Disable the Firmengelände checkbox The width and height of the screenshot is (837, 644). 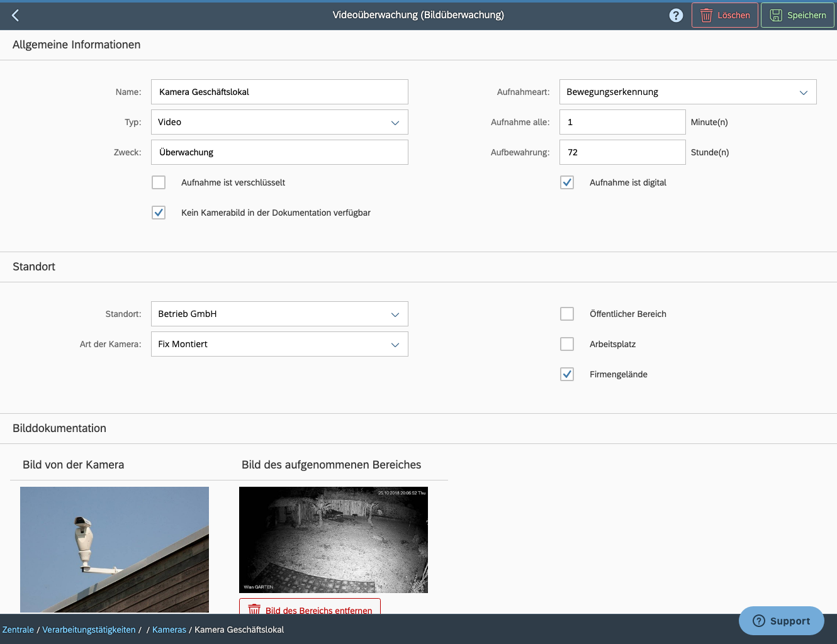567,374
